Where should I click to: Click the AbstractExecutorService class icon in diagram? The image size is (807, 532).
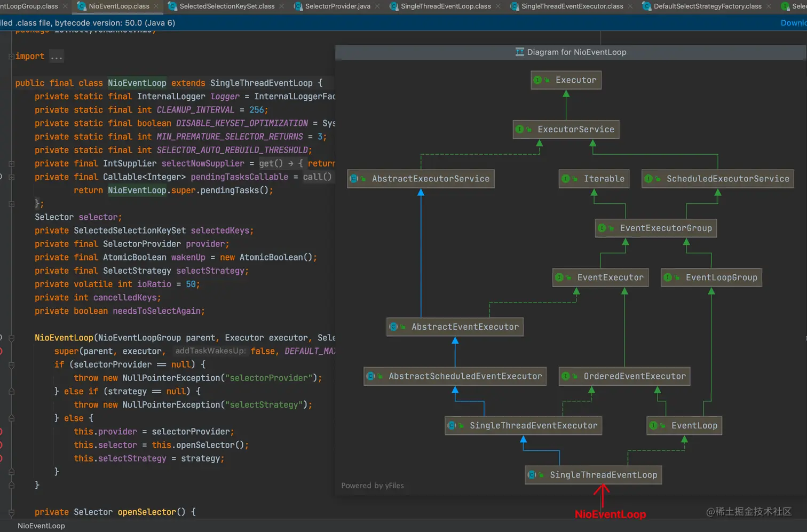click(x=354, y=179)
